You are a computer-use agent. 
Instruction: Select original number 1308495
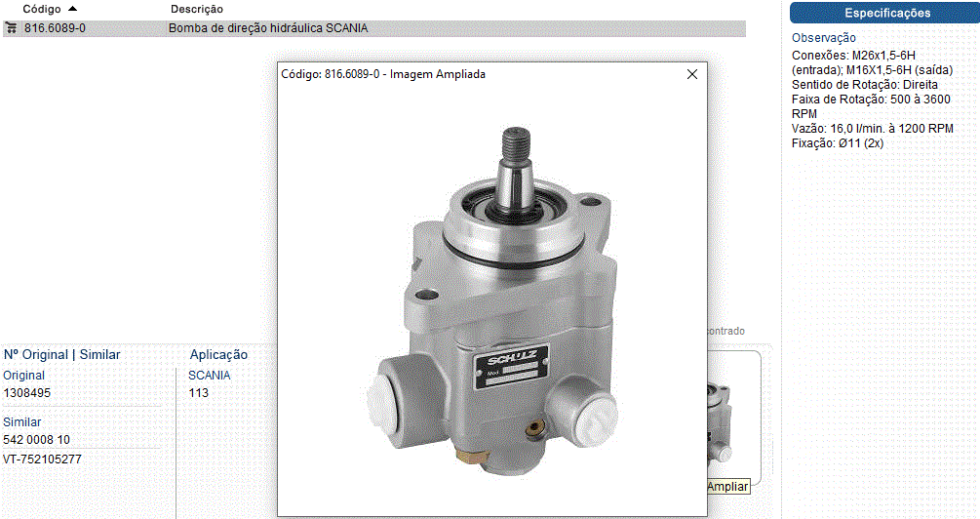pos(27,393)
